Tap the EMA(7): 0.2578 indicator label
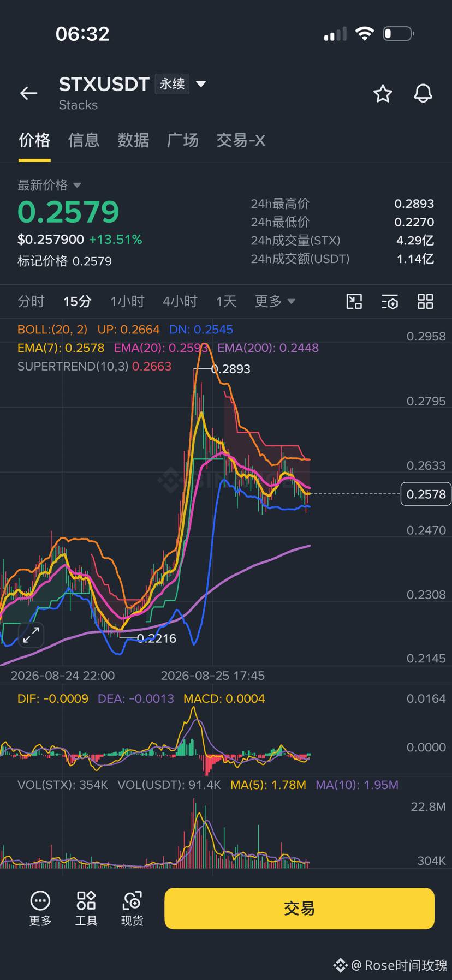Screen dimensions: 452x980 pyautogui.click(x=61, y=348)
